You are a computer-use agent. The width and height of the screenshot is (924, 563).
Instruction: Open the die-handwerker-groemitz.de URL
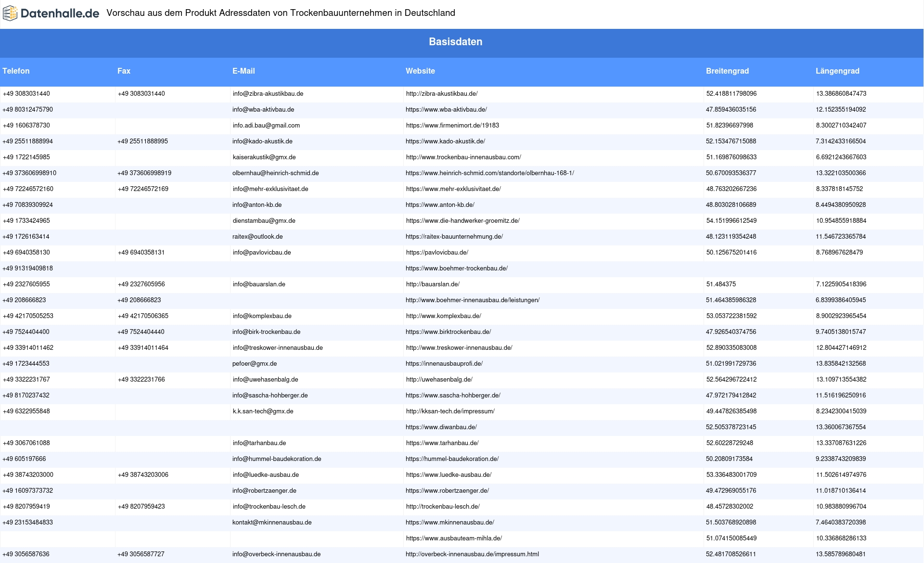click(462, 221)
